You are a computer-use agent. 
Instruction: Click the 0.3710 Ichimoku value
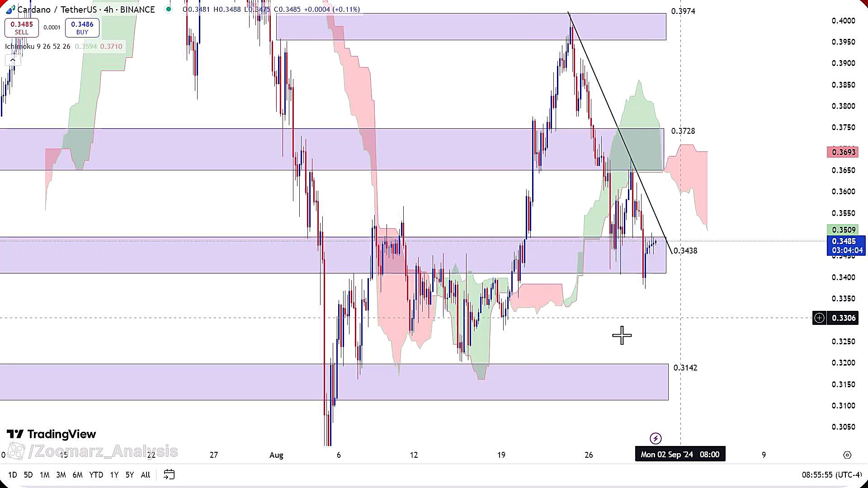[x=111, y=47]
